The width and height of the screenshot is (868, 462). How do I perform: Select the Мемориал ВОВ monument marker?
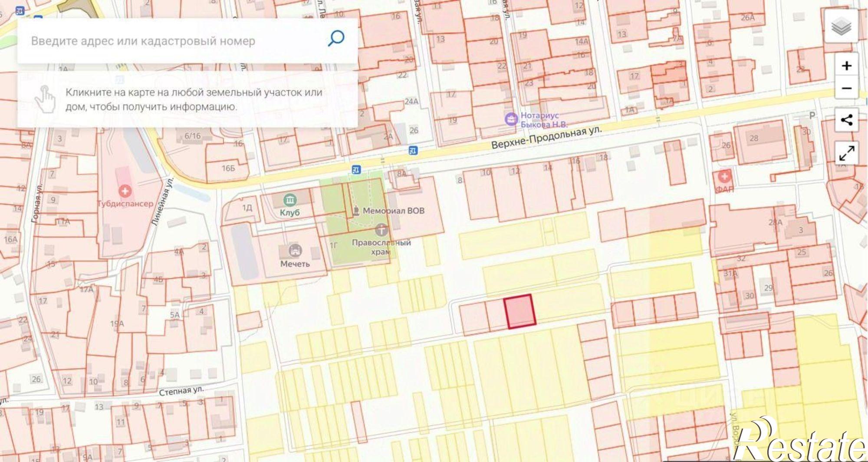click(x=356, y=211)
